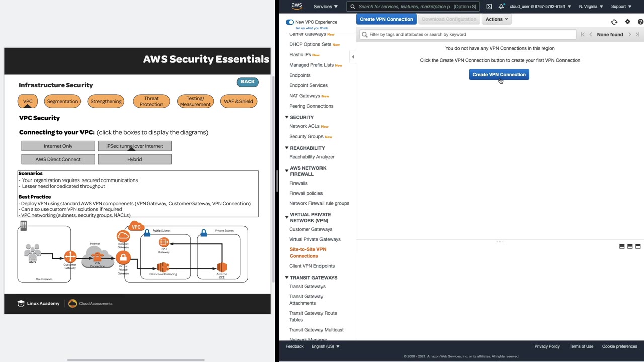644x362 pixels.
Task: Click the orange VPC cloud icon
Action: [x=136, y=226]
